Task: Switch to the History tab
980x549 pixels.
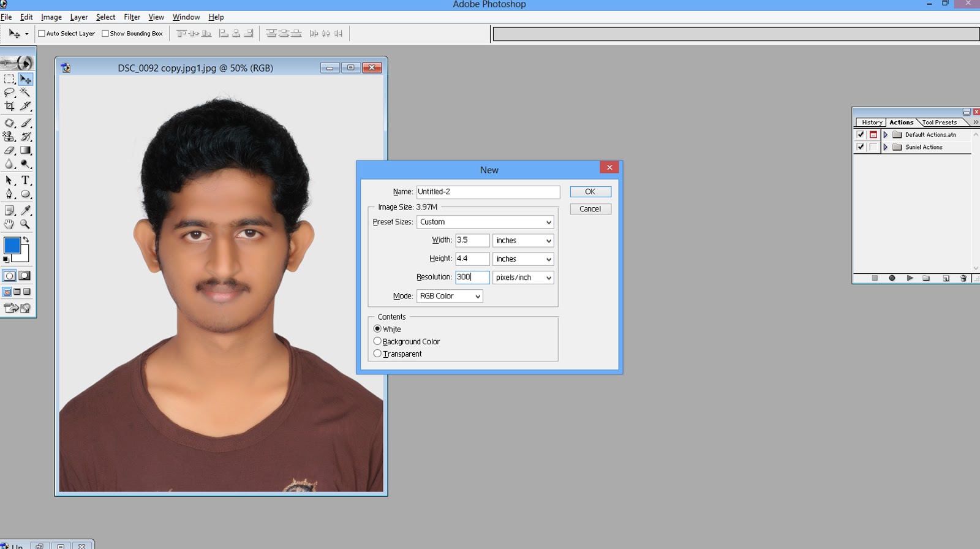Action: click(872, 123)
